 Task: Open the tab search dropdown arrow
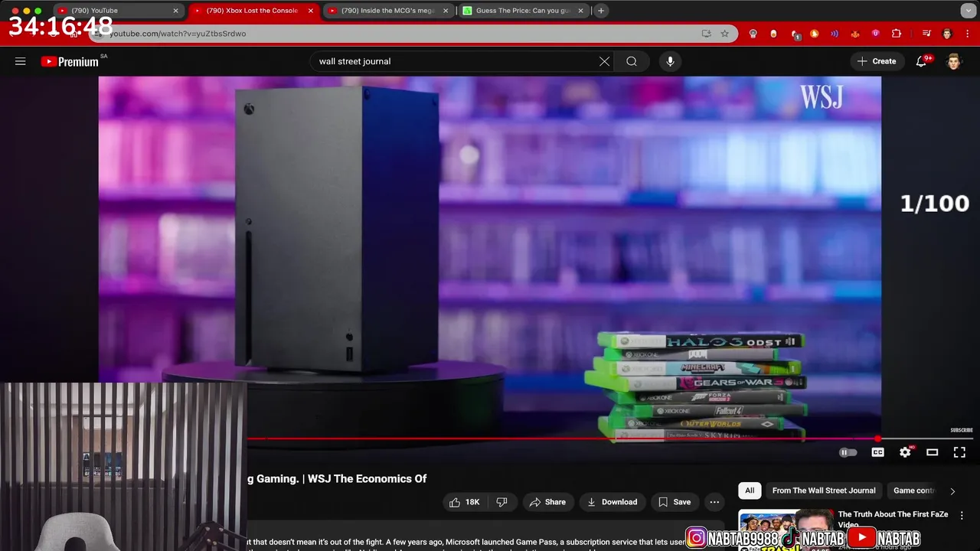pos(968,11)
